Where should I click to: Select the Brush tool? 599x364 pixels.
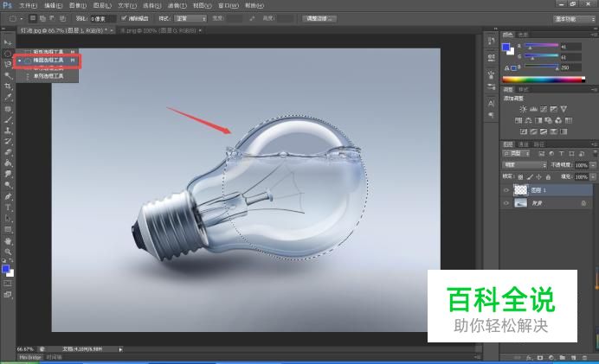[8, 120]
